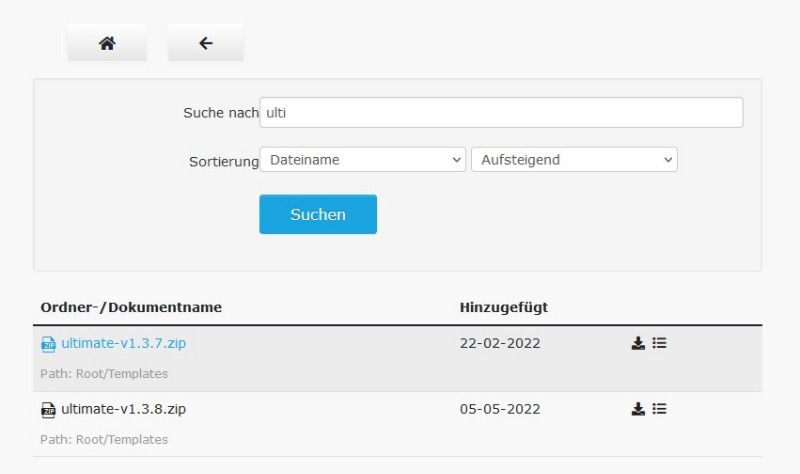Open the Dateiname sort dropdown
This screenshot has height=474, width=800.
(362, 160)
